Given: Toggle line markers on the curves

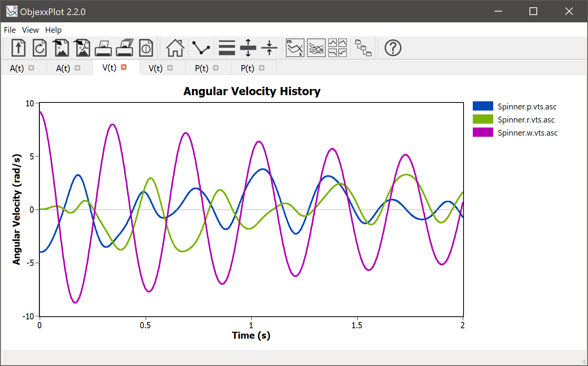Looking at the screenshot, I should tap(200, 47).
